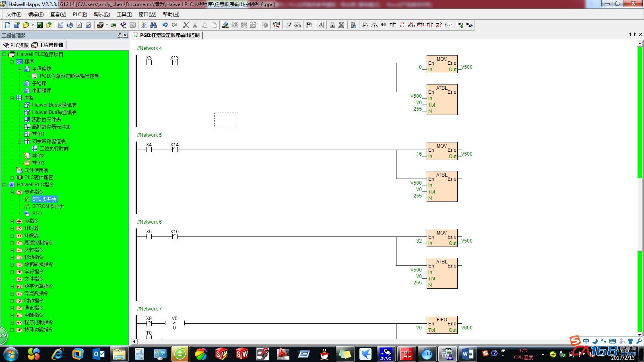Expand the 通讯指令 tree node
This screenshot has height=362, width=644.
12,308
